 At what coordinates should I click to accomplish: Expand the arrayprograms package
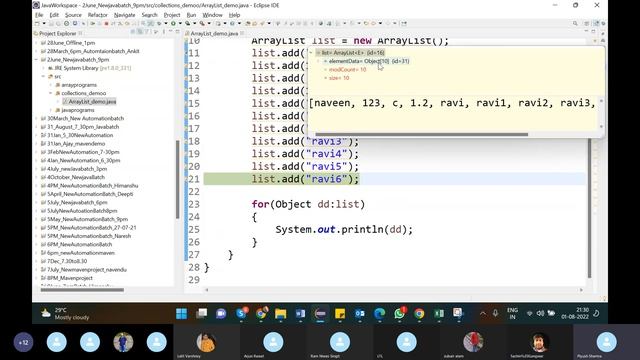51,85
